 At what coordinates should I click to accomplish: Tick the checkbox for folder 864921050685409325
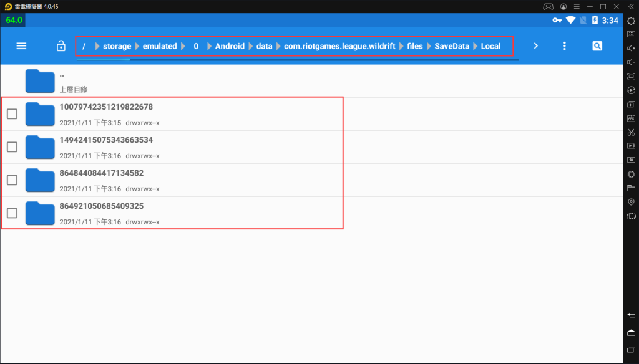pyautogui.click(x=12, y=213)
